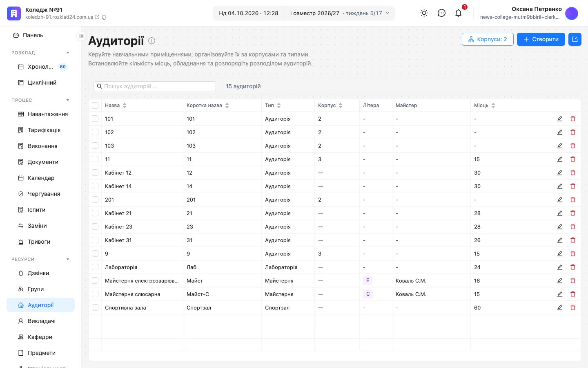Viewport: 588px width, 368px height.
Task: Select the Кабінет 21 row checkbox
Action: 95,213
